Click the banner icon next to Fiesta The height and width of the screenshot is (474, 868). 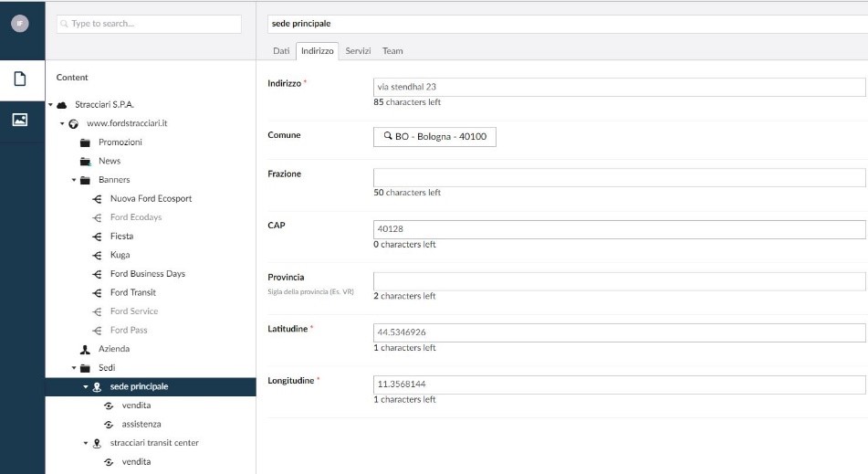97,237
